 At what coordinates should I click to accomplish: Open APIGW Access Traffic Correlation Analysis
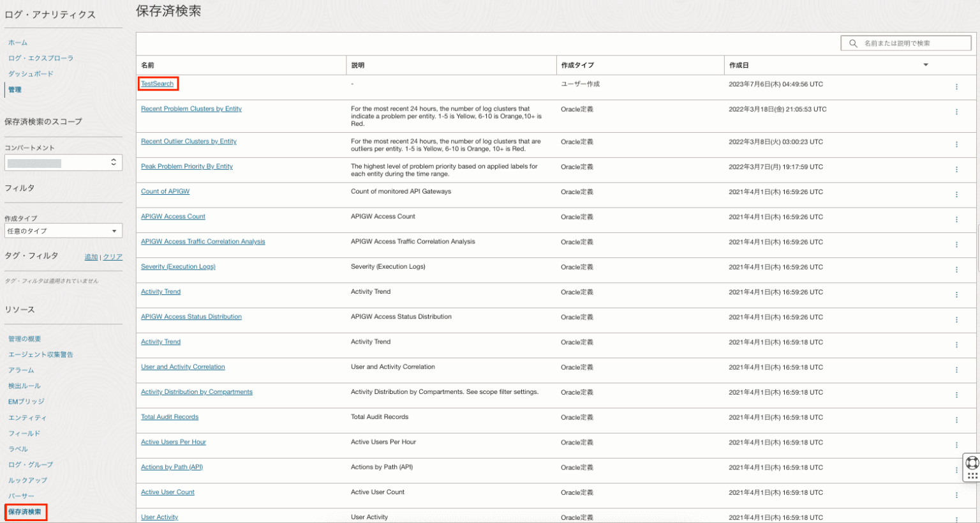pos(203,242)
